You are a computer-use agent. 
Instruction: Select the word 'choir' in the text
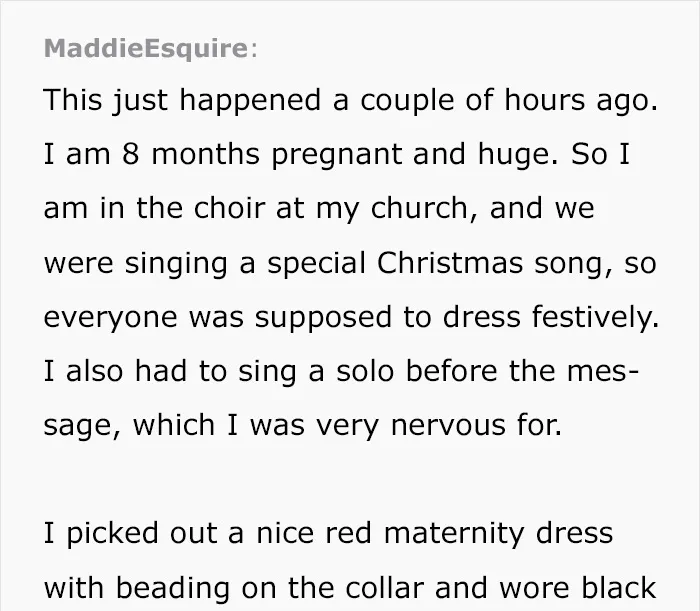[x=229, y=208]
